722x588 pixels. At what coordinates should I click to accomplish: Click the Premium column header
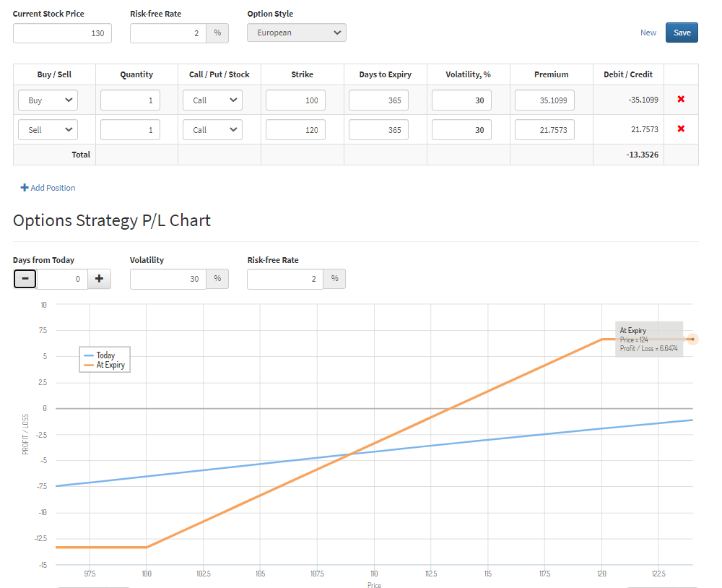(x=551, y=74)
